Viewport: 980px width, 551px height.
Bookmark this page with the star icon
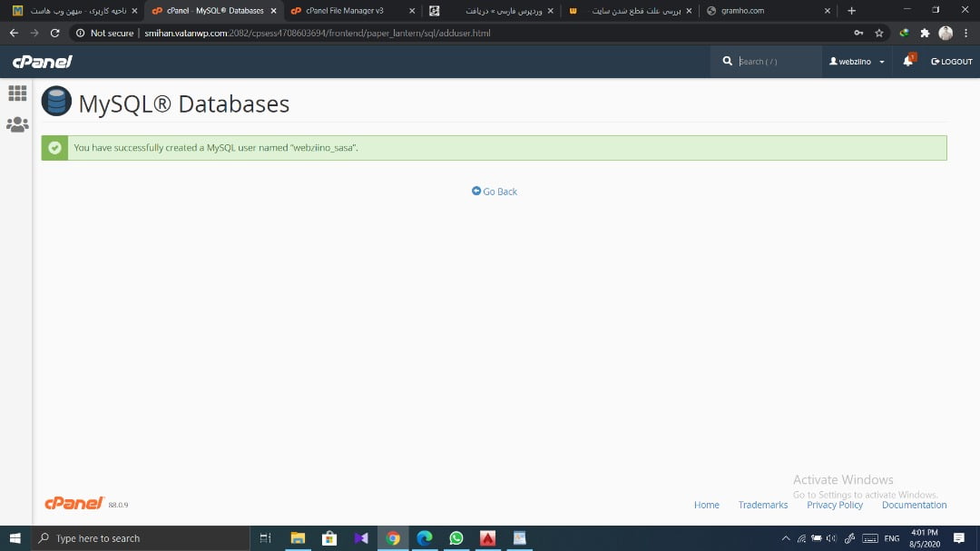click(x=878, y=34)
